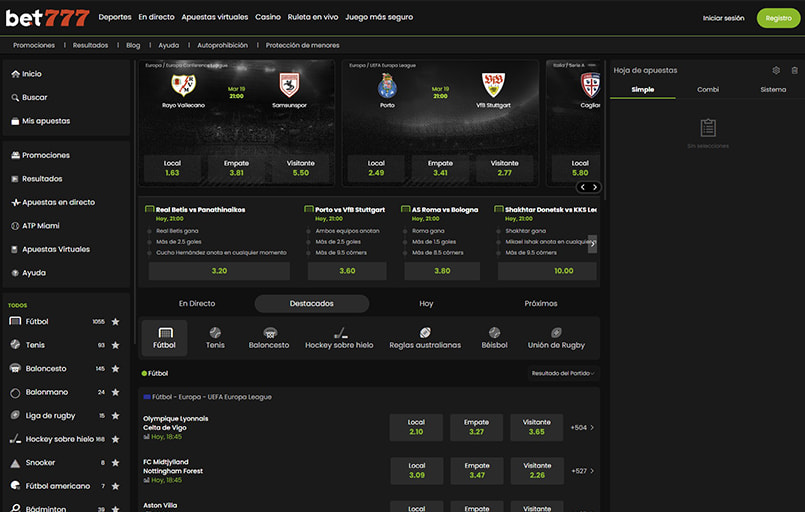Switch to the Combi bet tab

pos(707,89)
